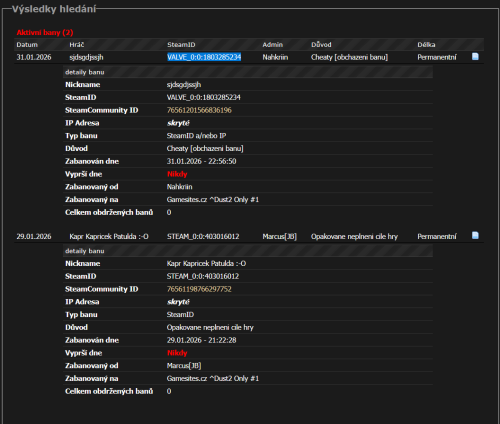The image size is (500, 424).
Task: Click the Datum column header
Action: point(27,45)
